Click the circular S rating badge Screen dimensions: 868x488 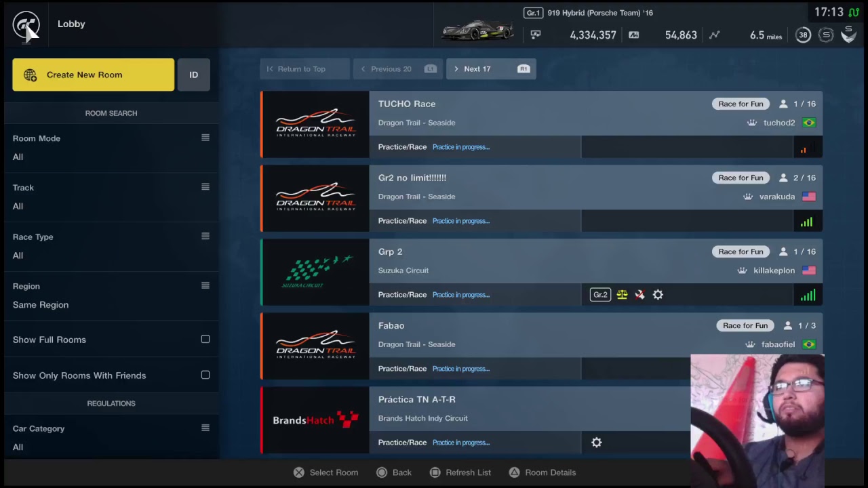tap(826, 35)
